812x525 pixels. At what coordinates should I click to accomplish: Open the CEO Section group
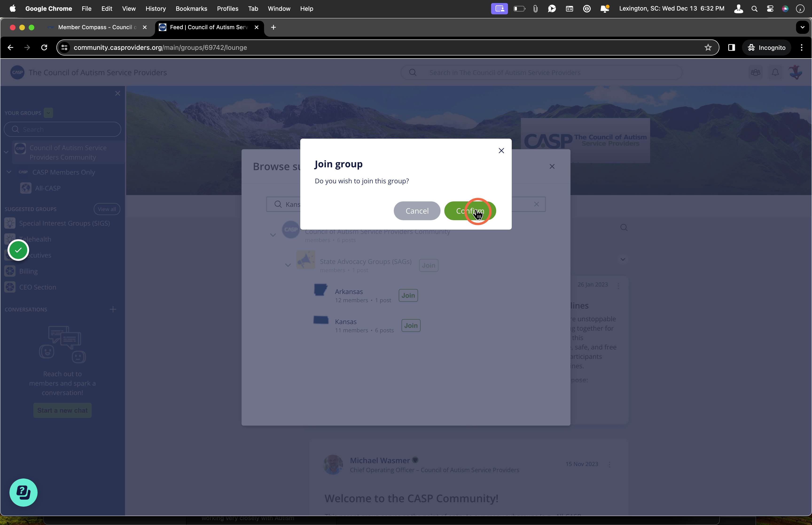coord(38,287)
